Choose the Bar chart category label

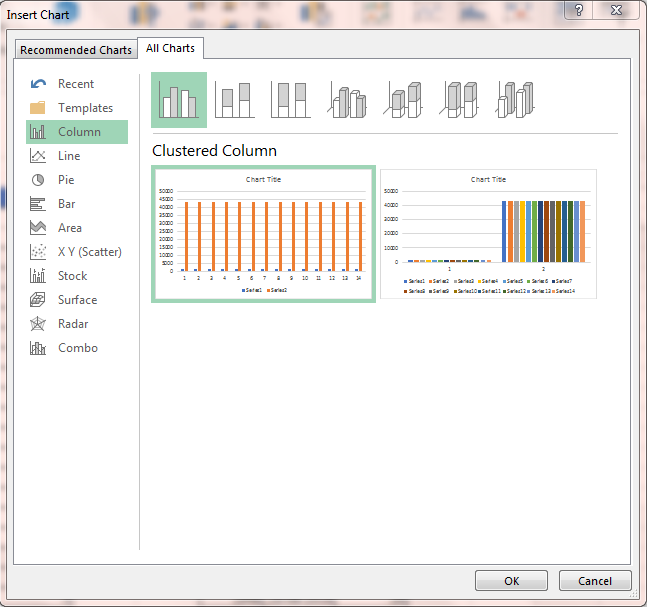click(x=66, y=204)
